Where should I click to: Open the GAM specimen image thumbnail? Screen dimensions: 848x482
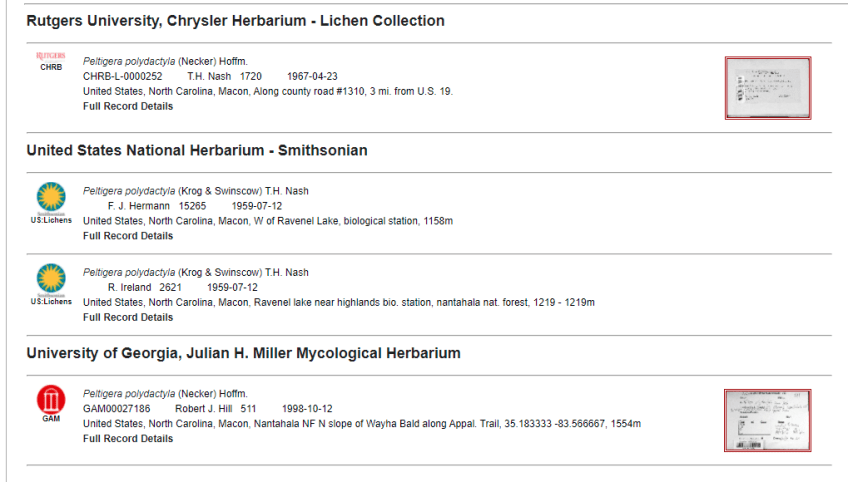[767, 420]
